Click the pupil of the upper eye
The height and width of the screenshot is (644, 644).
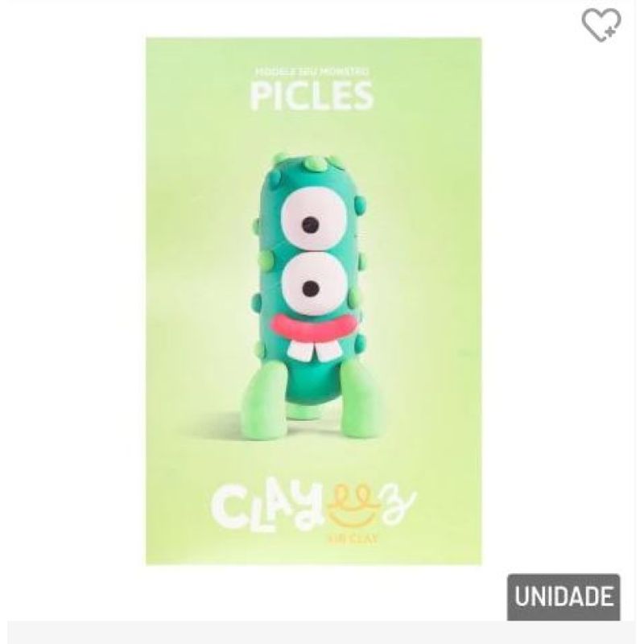click(x=311, y=225)
